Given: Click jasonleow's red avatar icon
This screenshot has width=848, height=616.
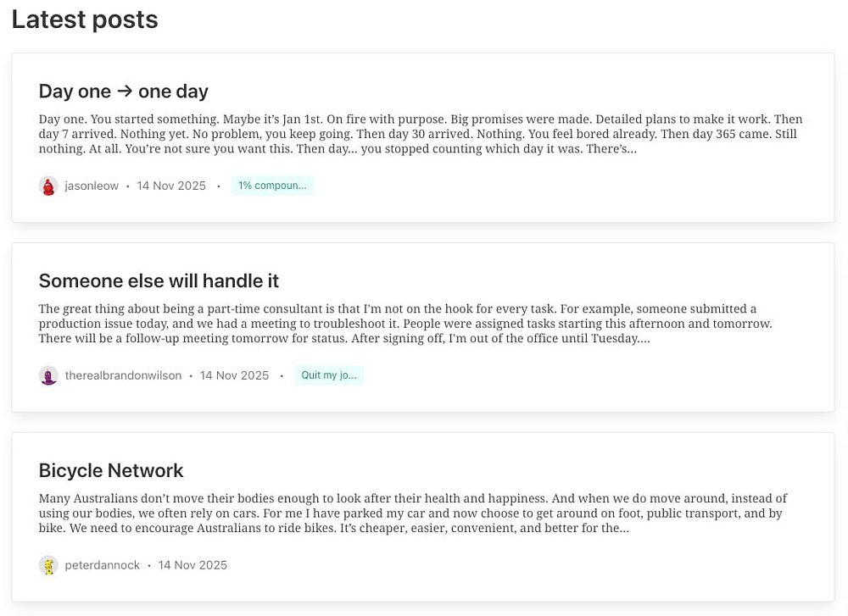Looking at the screenshot, I should tap(48, 186).
